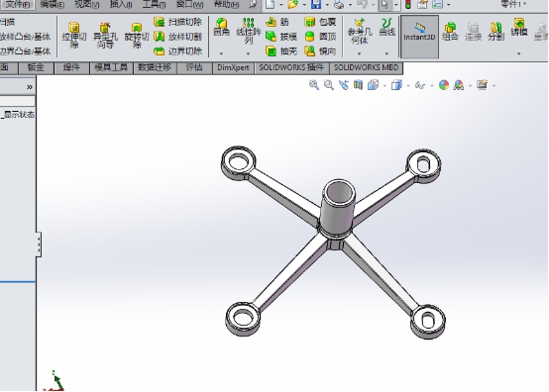Toggle the Instant3D mode button
The image size is (549, 392).
[x=419, y=36]
